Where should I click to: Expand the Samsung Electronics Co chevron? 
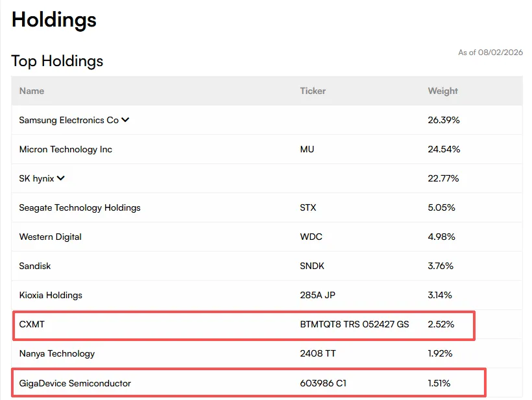pos(125,120)
